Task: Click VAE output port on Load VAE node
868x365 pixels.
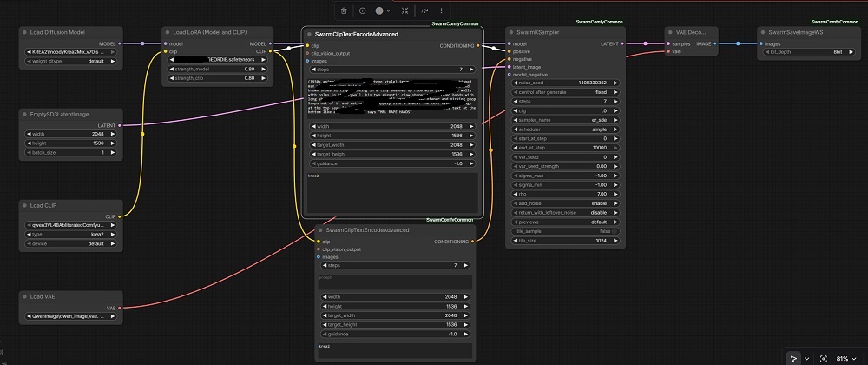Action: [120, 308]
